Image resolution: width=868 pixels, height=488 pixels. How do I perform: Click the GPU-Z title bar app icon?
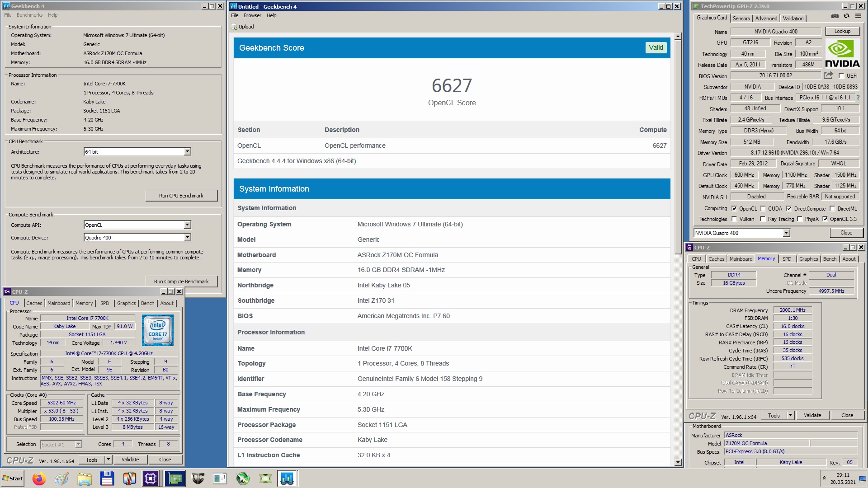pos(696,6)
